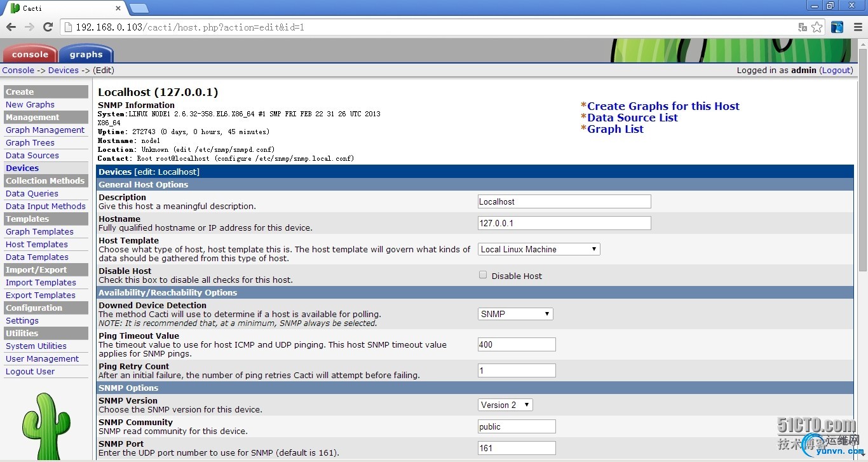
Task: Go back with the browser back arrow
Action: (x=11, y=27)
